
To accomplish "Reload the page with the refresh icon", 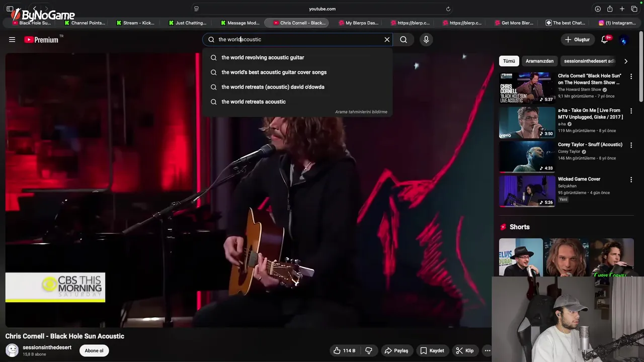I will click(448, 9).
